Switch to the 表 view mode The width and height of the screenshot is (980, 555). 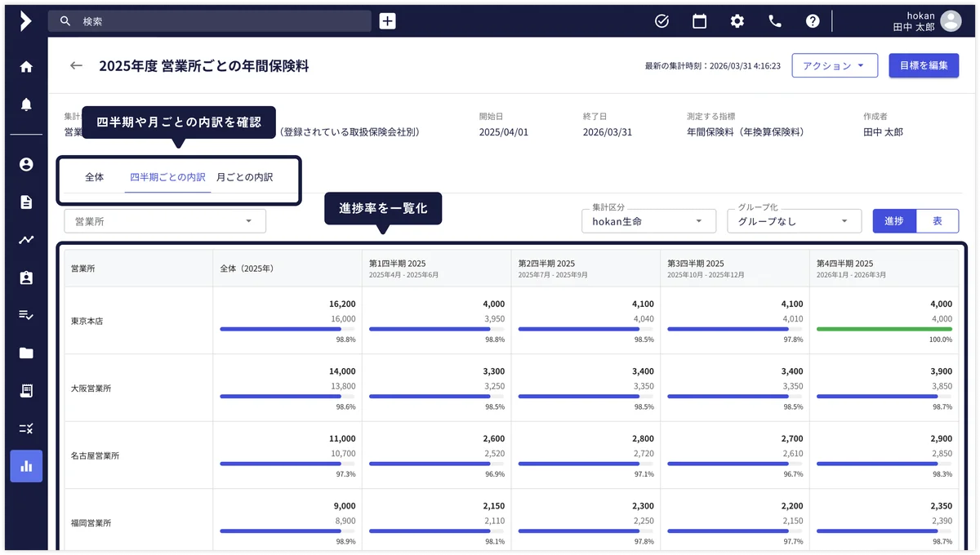937,220
